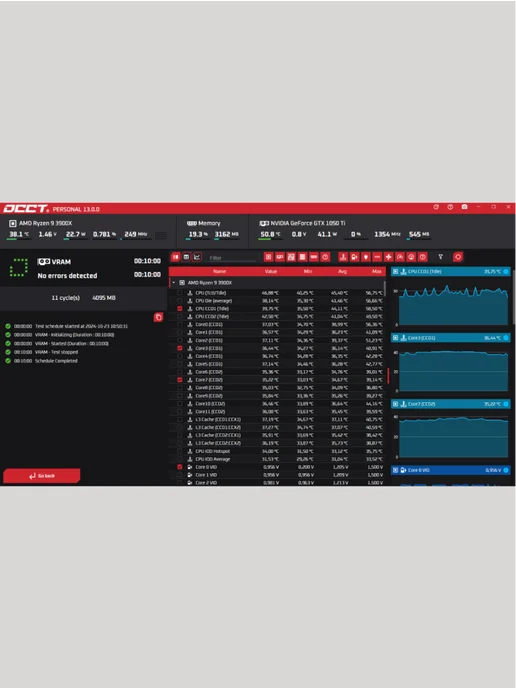The width and height of the screenshot is (516, 688).
Task: Check the CPU Die (average) checkbox
Action: [x=179, y=301]
